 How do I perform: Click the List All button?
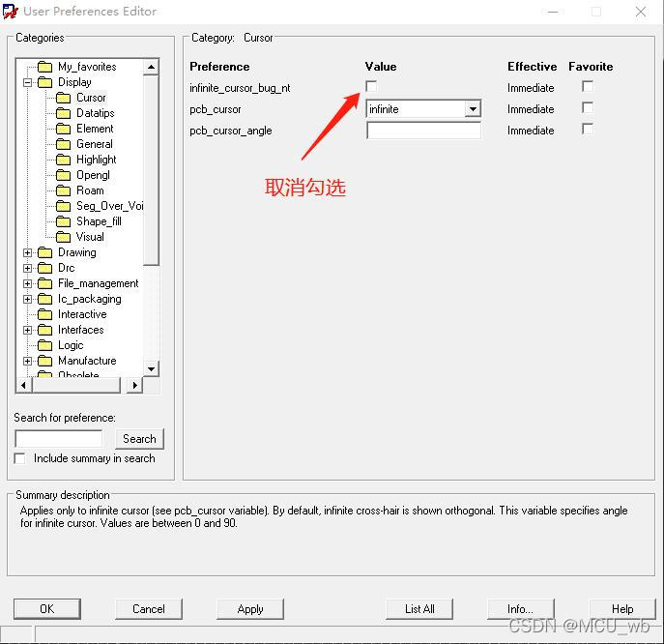click(x=419, y=609)
